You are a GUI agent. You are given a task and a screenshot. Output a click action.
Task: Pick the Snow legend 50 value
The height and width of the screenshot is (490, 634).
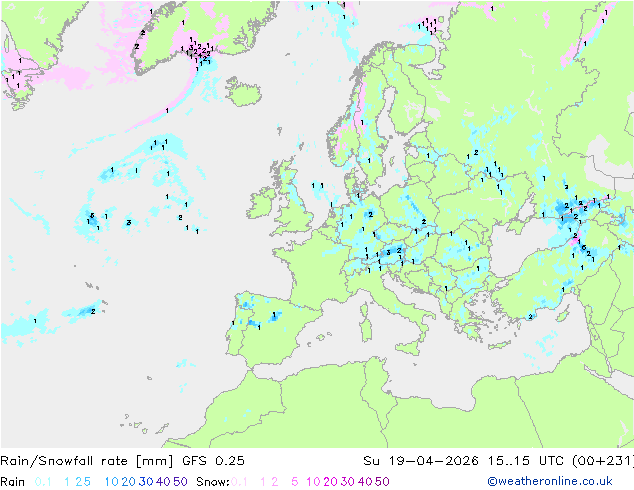tap(383, 482)
